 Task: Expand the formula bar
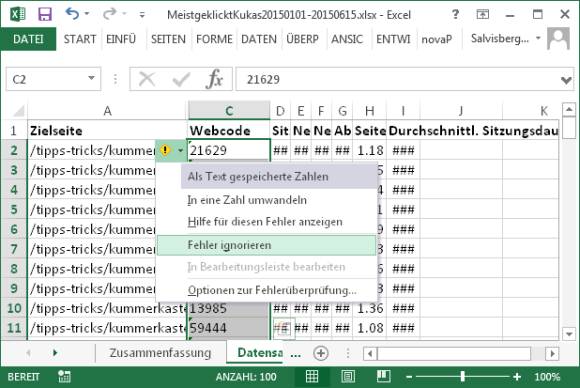566,80
